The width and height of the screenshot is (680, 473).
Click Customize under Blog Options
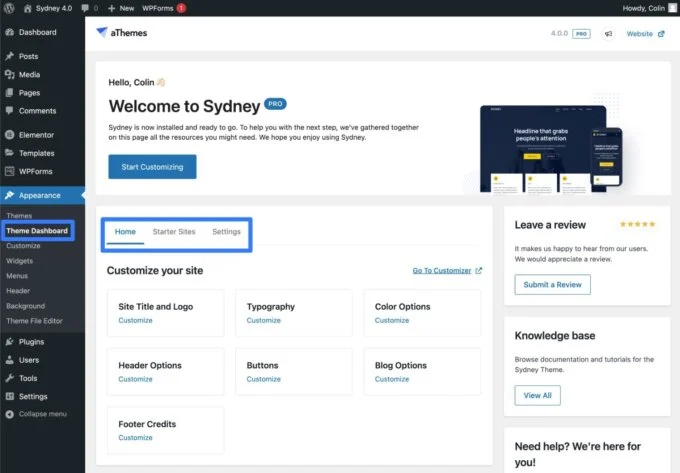point(392,379)
